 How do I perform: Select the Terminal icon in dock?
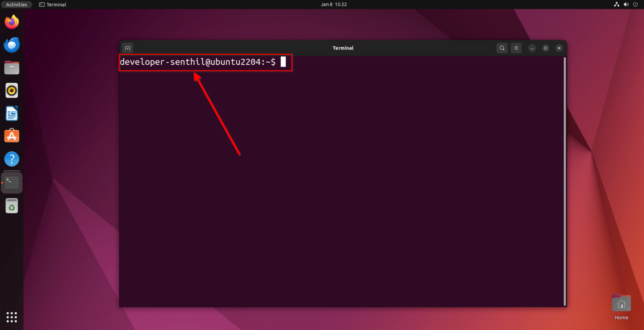click(x=12, y=183)
